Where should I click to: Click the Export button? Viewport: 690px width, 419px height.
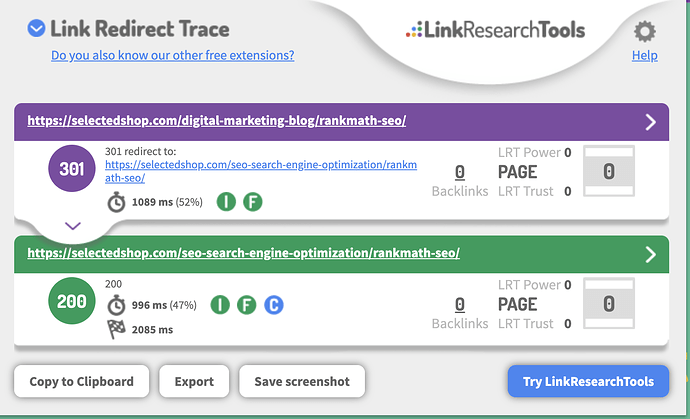tap(194, 381)
